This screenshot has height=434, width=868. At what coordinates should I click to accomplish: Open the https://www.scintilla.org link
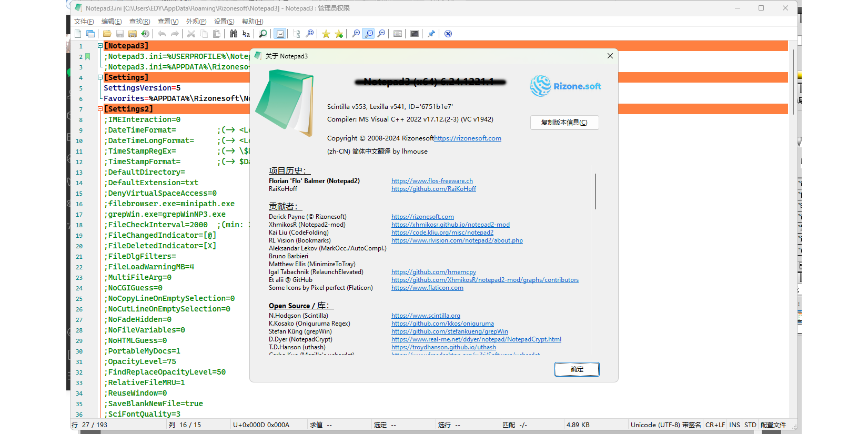pyautogui.click(x=426, y=316)
